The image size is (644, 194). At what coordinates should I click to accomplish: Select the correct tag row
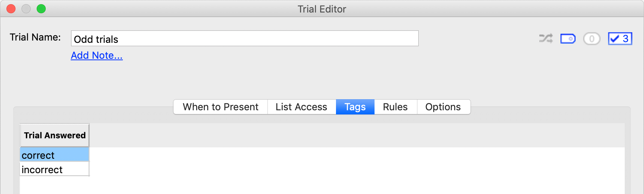pyautogui.click(x=54, y=155)
